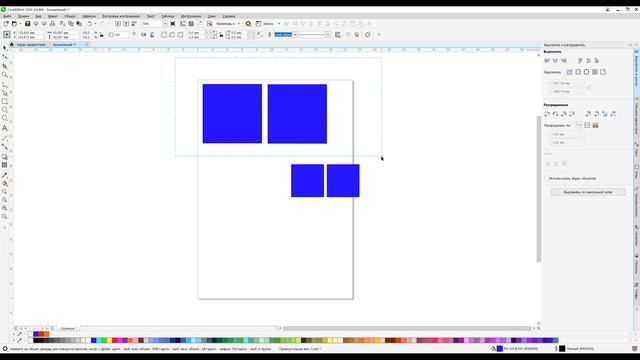
Task: Pick the blue swatch in the document palette
Action: click(x=36, y=334)
